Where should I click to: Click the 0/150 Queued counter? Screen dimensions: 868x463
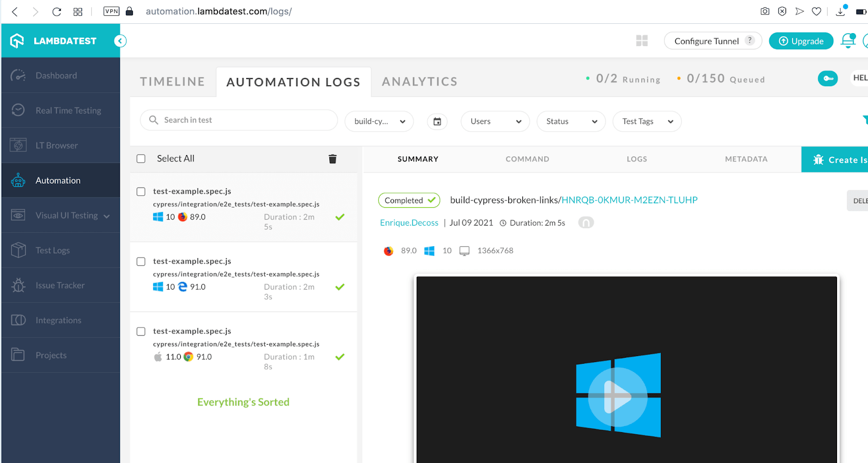pyautogui.click(x=721, y=79)
